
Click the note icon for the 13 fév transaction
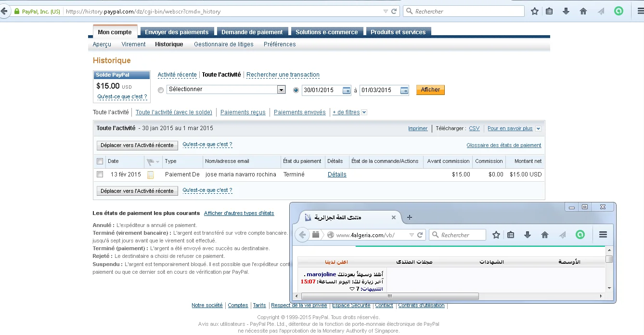click(x=150, y=174)
